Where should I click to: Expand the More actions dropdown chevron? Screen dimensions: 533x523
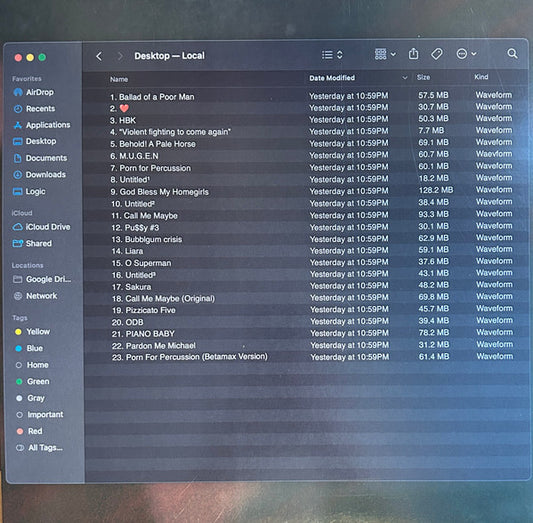pyautogui.click(x=474, y=54)
